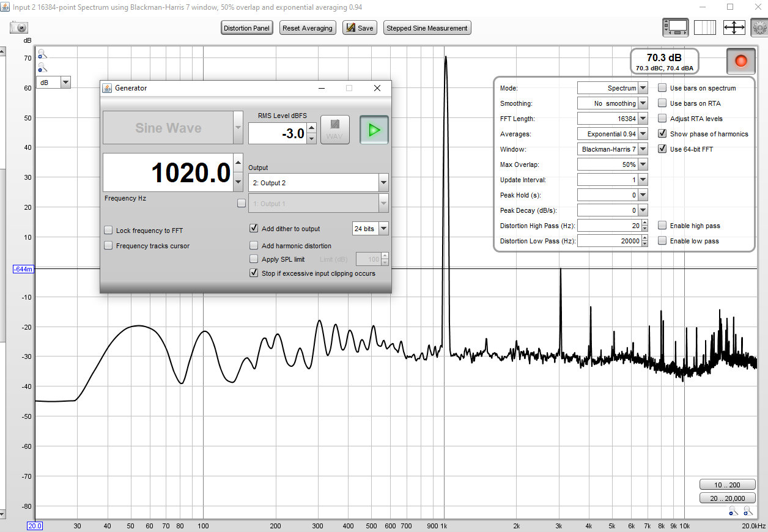
Task: Click Reset Averaging button
Action: 308,28
